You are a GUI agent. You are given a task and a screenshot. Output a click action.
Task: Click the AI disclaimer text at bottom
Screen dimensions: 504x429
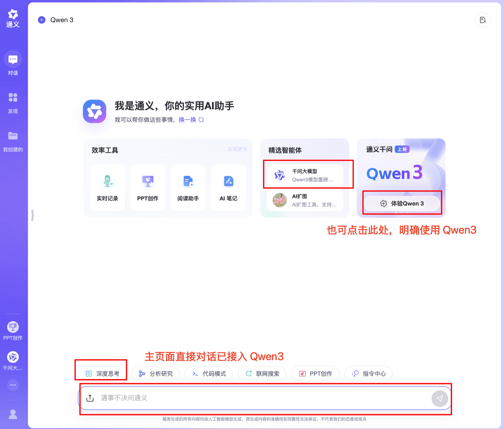point(264,419)
